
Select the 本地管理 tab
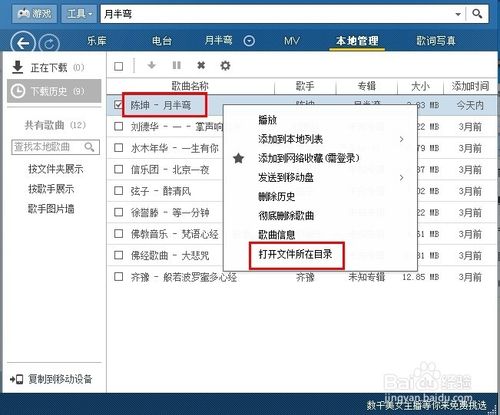point(357,41)
